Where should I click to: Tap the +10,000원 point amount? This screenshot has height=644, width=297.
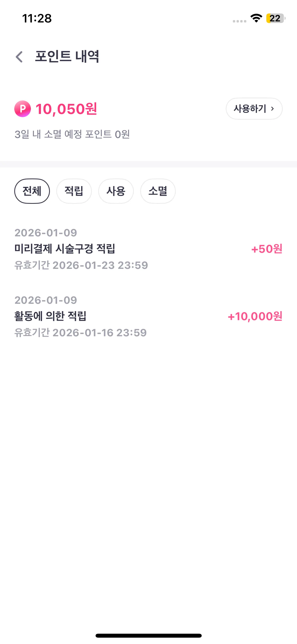click(x=255, y=316)
